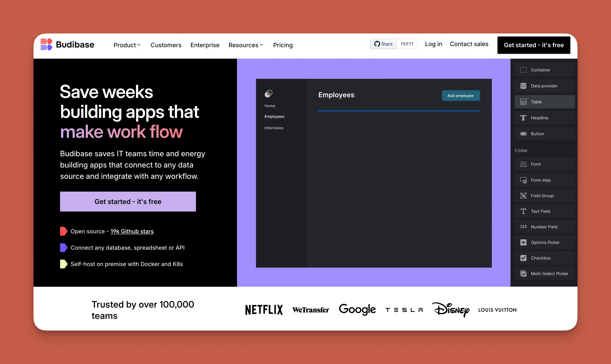
Task: Click the purple Get started button
Action: tap(128, 201)
